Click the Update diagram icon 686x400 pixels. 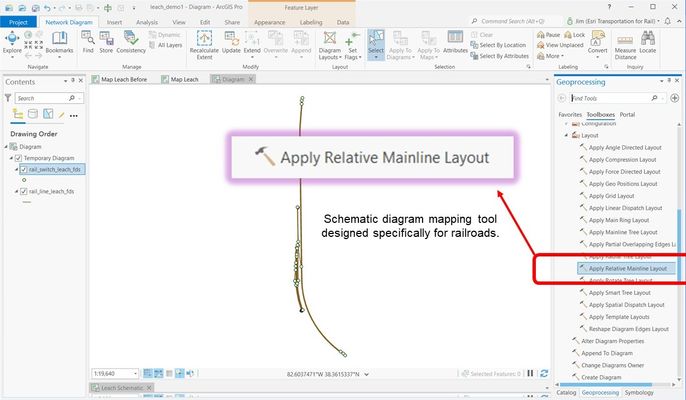point(231,42)
